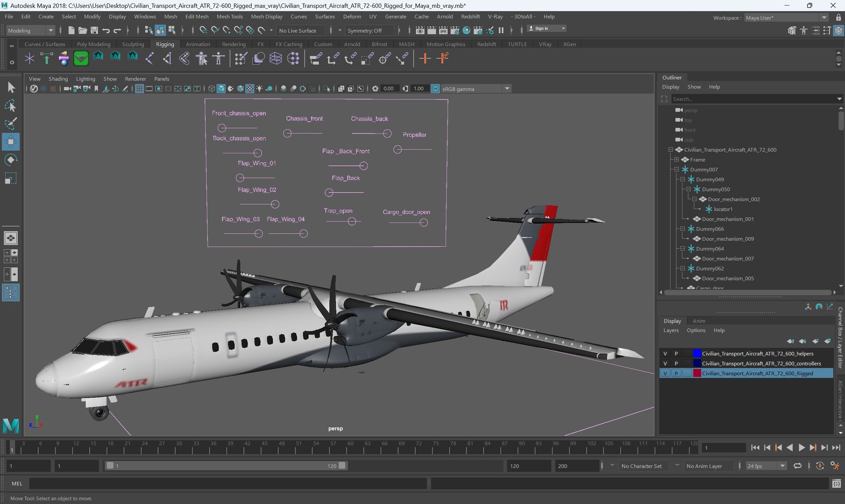Open the Workspace Maya User dropdown
This screenshot has height=504, width=845.
[x=786, y=18]
